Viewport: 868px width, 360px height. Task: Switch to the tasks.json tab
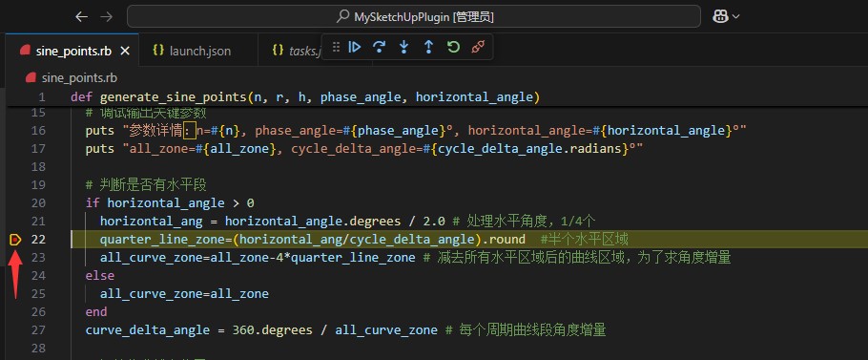point(297,51)
